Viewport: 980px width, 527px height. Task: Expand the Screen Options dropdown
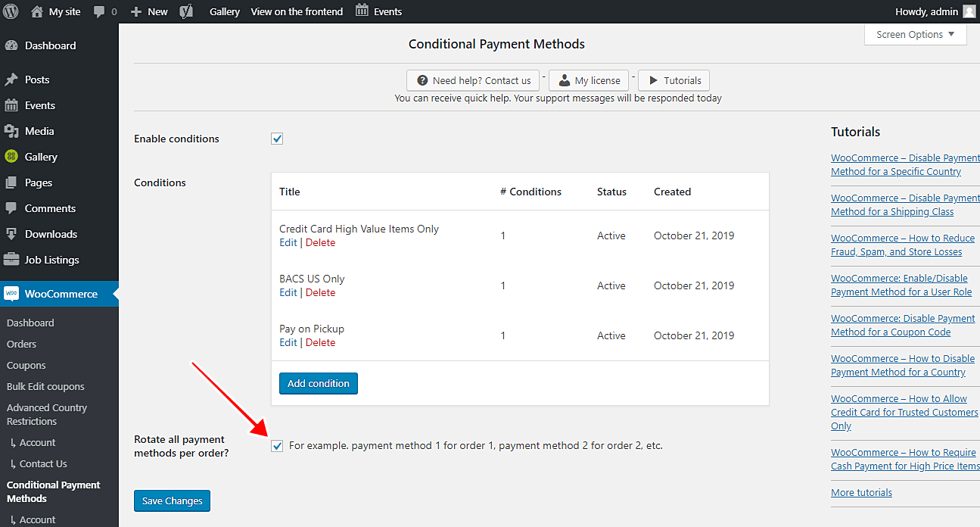pos(915,34)
